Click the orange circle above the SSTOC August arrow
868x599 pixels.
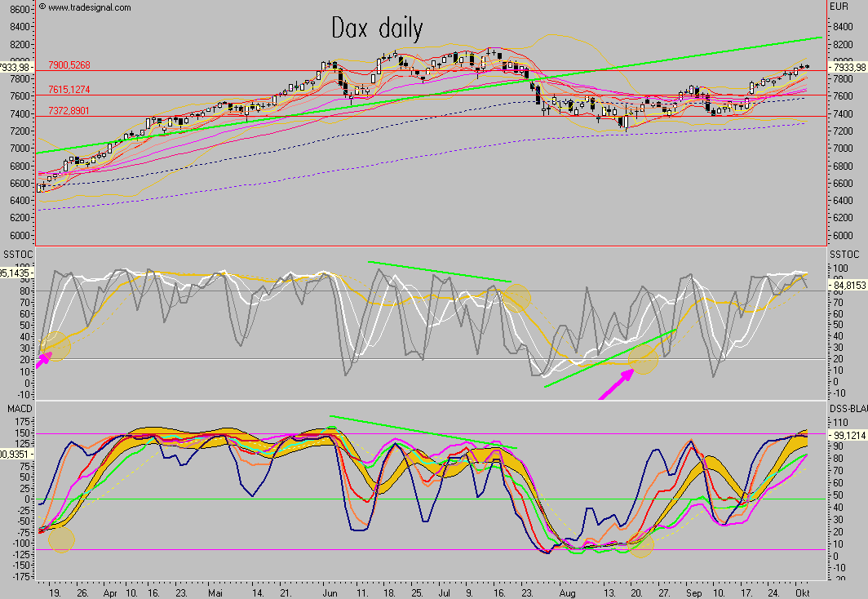click(x=643, y=358)
